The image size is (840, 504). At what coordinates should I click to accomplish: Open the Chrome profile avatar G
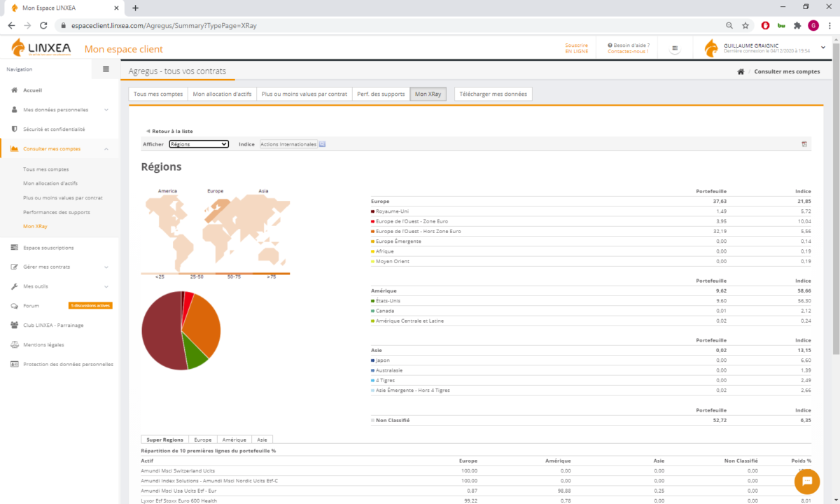pyautogui.click(x=813, y=25)
